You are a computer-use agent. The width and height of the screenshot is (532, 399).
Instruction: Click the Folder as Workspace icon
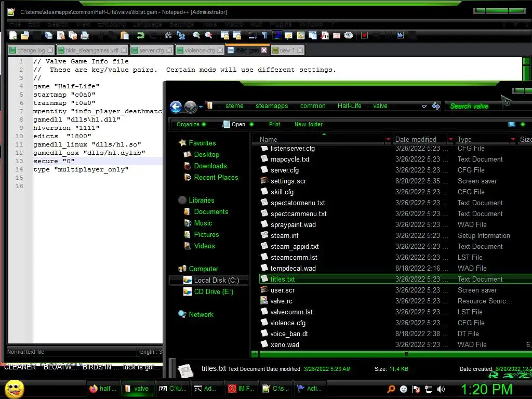click(337, 35)
